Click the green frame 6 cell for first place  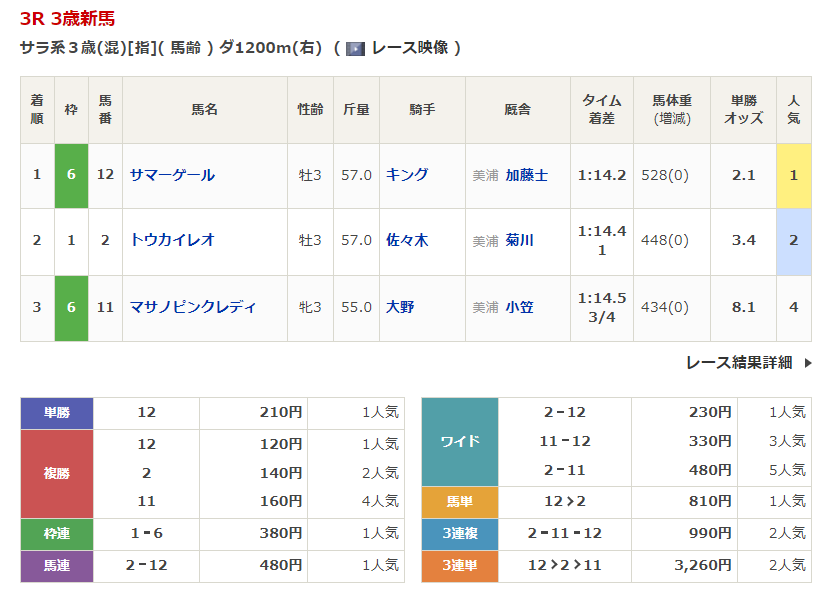point(71,175)
